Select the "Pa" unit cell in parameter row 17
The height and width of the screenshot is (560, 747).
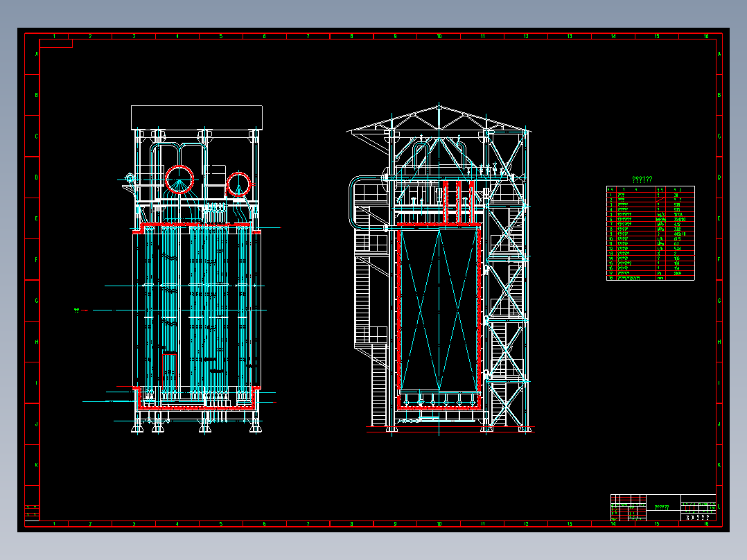point(660,274)
